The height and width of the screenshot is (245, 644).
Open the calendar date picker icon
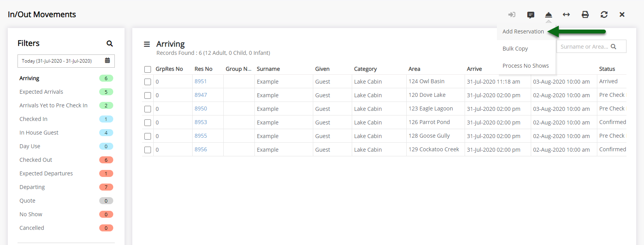(x=107, y=61)
